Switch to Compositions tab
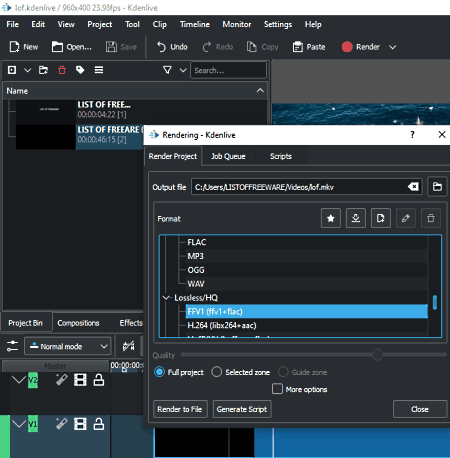 78,323
